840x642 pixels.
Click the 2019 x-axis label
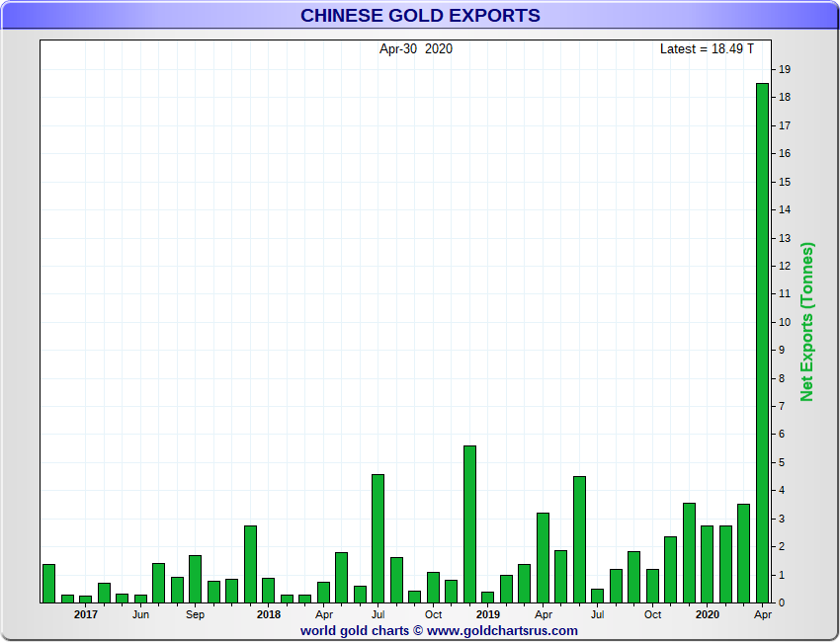[x=488, y=614]
